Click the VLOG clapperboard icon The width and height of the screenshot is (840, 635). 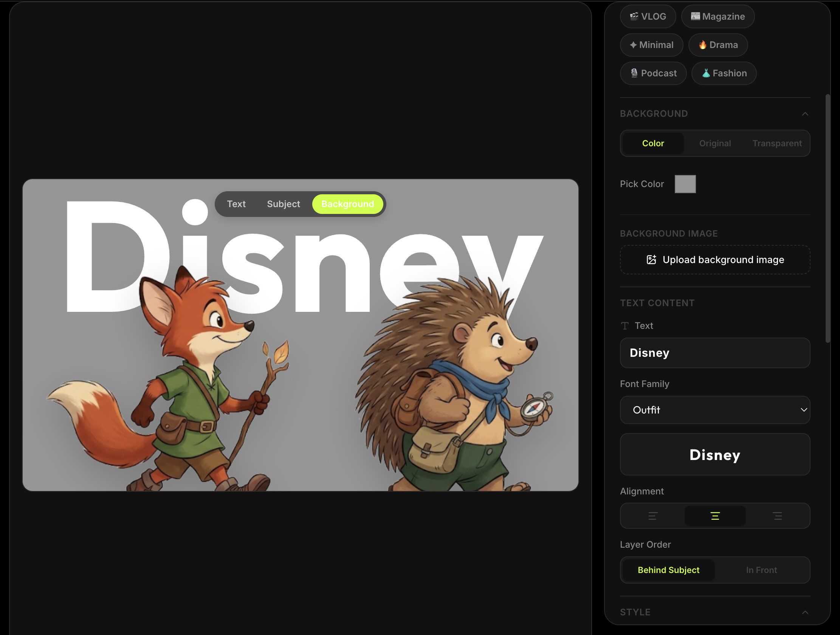click(x=634, y=16)
